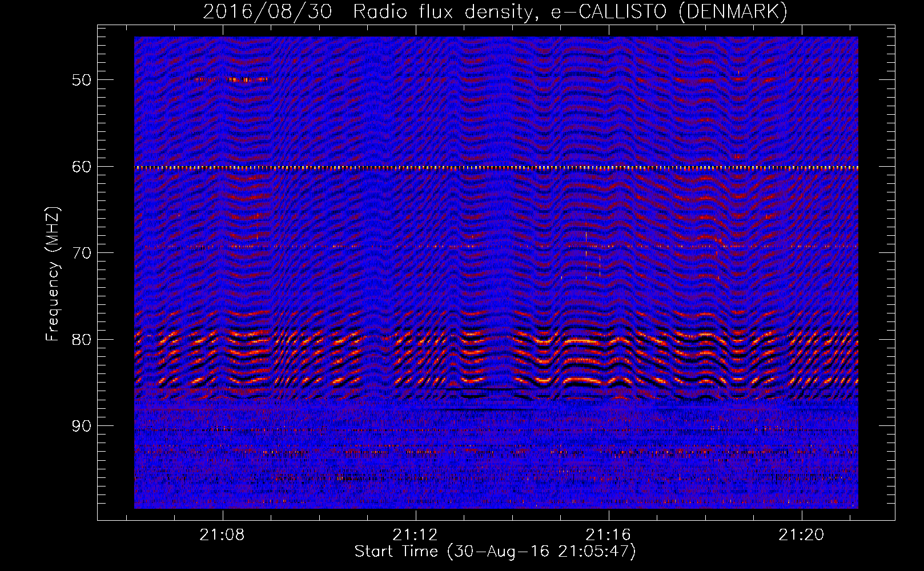
Task: Click the 21:16 time tick label
Action: pos(608,534)
